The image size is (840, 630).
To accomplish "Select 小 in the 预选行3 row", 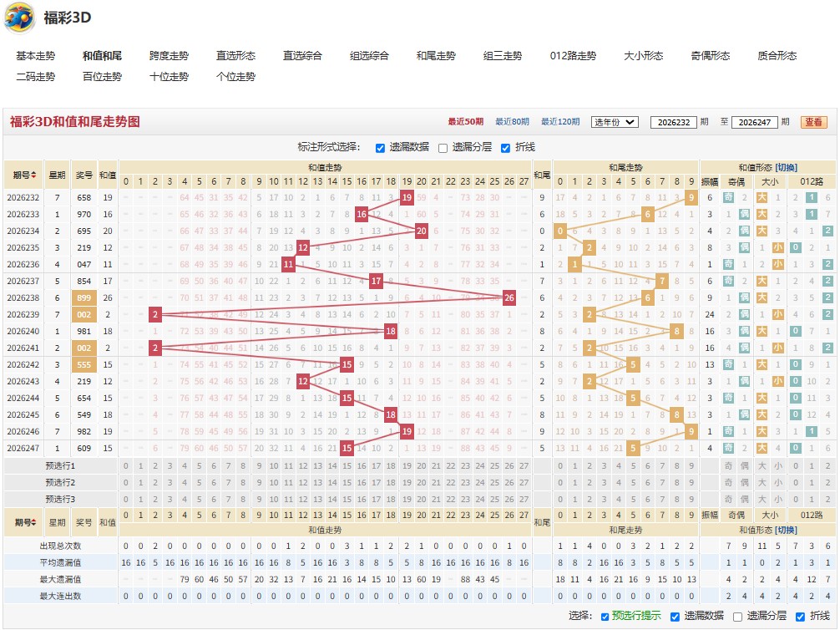I will (778, 499).
